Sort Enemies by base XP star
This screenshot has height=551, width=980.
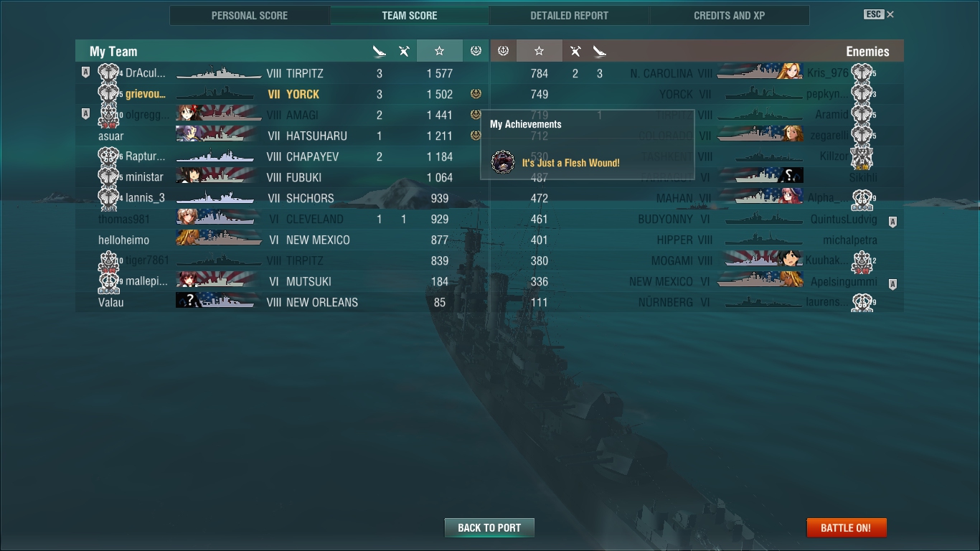(539, 51)
